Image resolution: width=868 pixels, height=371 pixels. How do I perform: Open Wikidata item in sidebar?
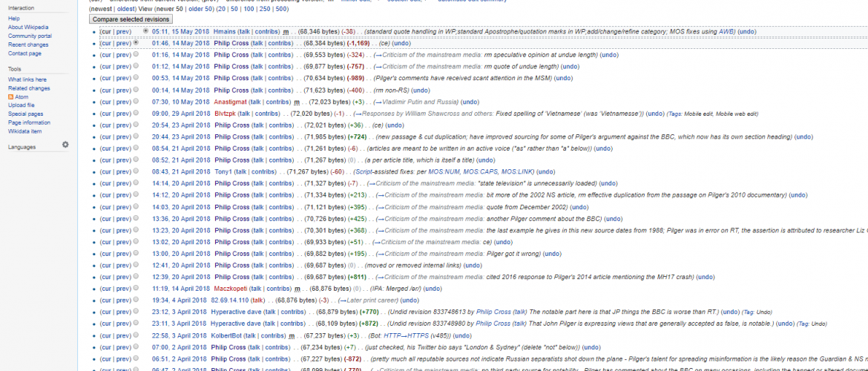click(24, 131)
